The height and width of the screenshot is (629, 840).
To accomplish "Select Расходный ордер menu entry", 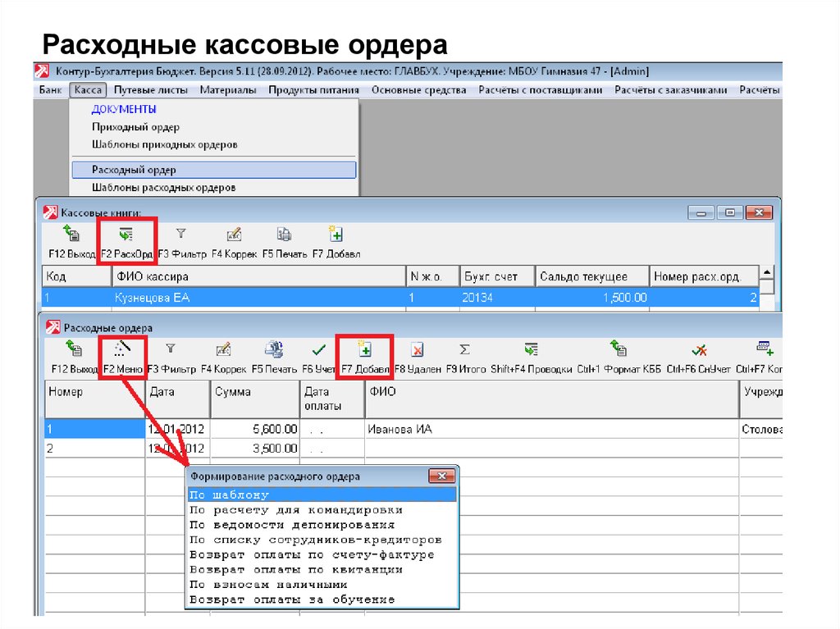I will tap(134, 170).
